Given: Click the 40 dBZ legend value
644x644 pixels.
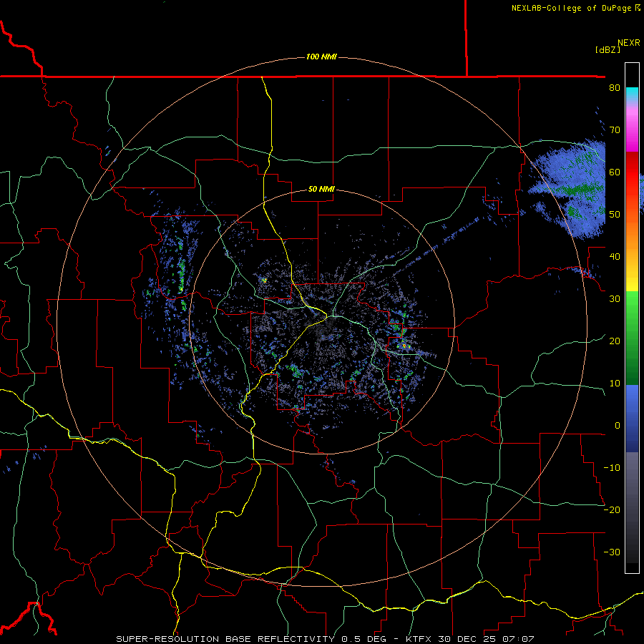Looking at the screenshot, I should 615,257.
